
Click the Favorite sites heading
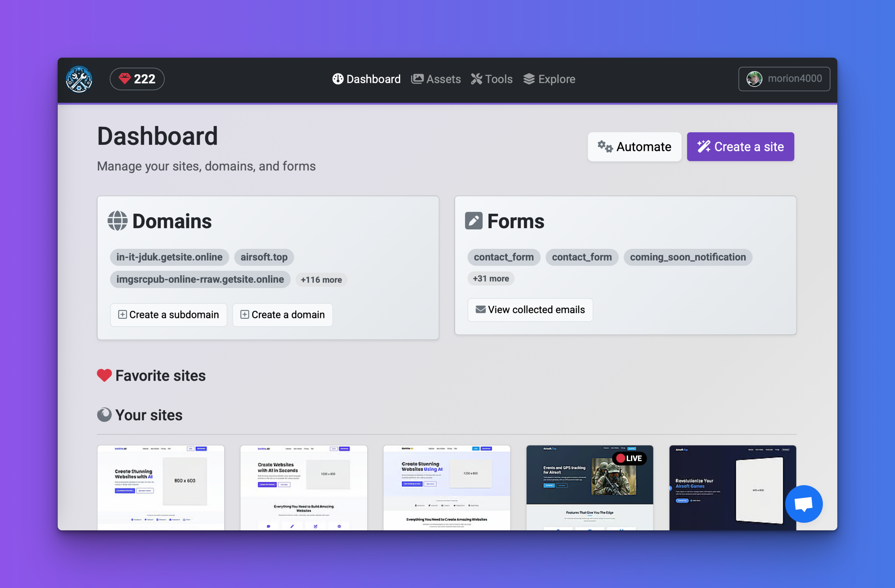click(161, 376)
